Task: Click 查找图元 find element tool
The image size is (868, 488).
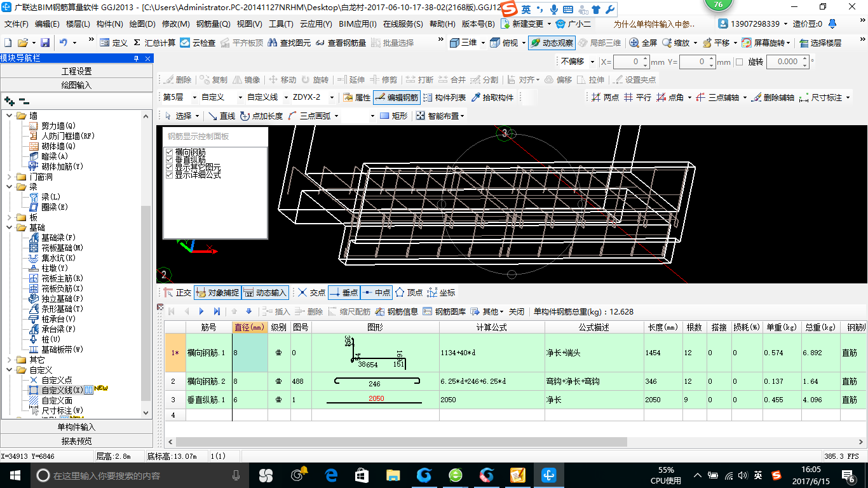Action: tap(290, 43)
